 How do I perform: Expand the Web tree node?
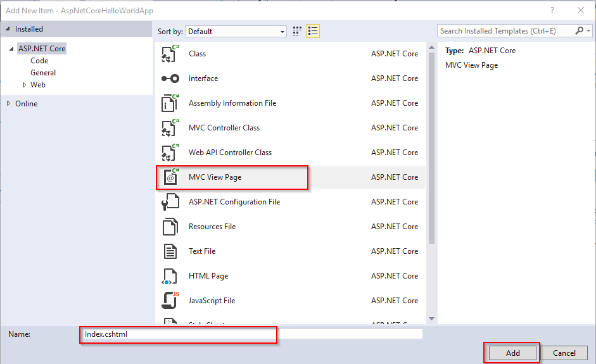(x=24, y=85)
